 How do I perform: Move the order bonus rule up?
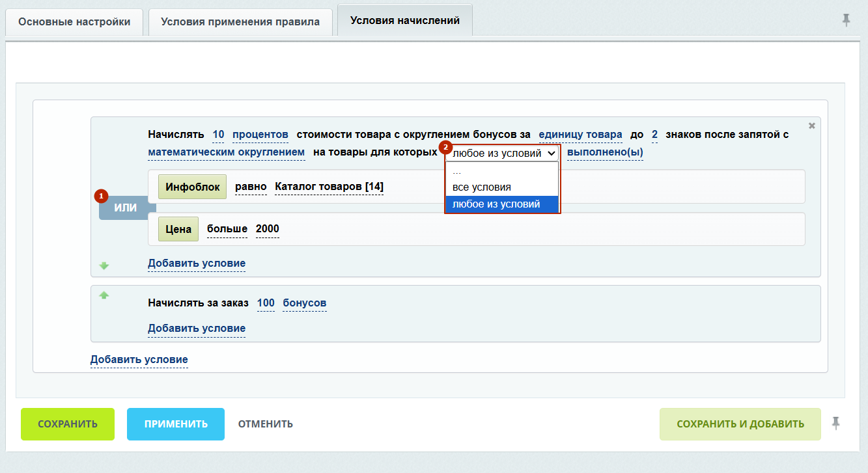click(104, 295)
